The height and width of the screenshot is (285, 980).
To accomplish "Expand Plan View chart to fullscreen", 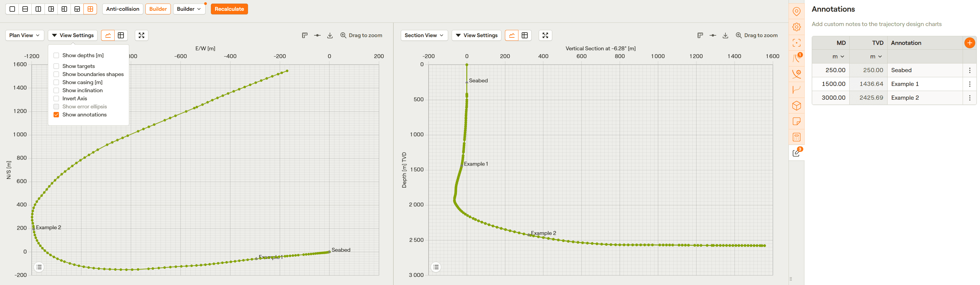I will (x=141, y=35).
